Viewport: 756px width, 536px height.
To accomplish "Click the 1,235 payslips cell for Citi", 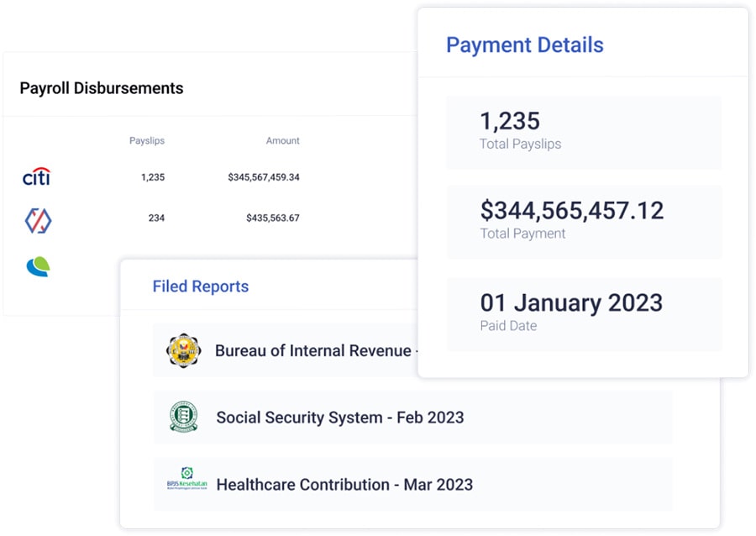I will [x=153, y=177].
